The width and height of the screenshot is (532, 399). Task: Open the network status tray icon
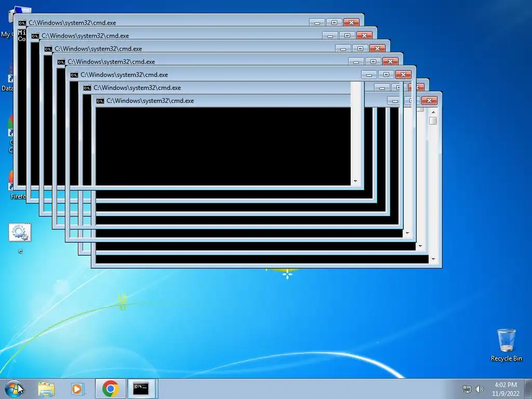coord(467,389)
